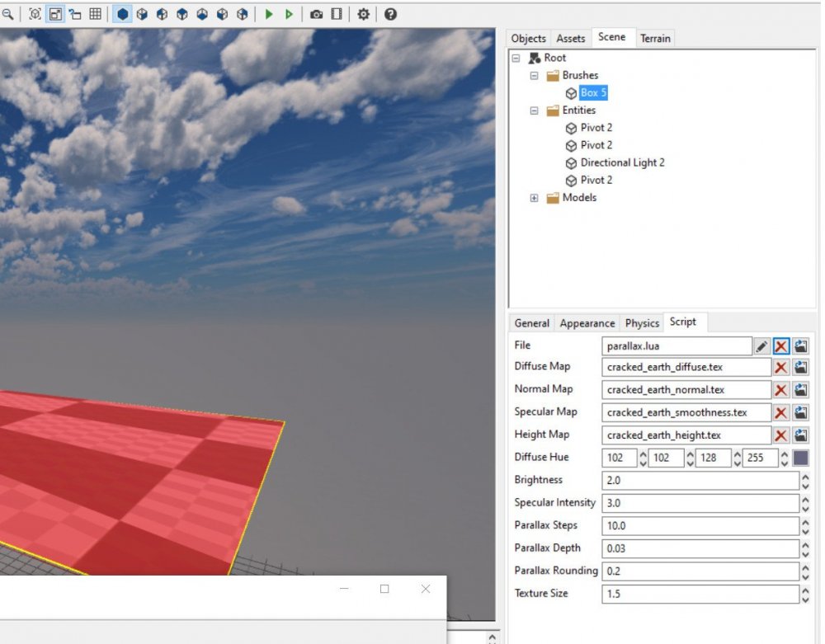
Task: Remove the Normal Map texture
Action: [x=780, y=390]
